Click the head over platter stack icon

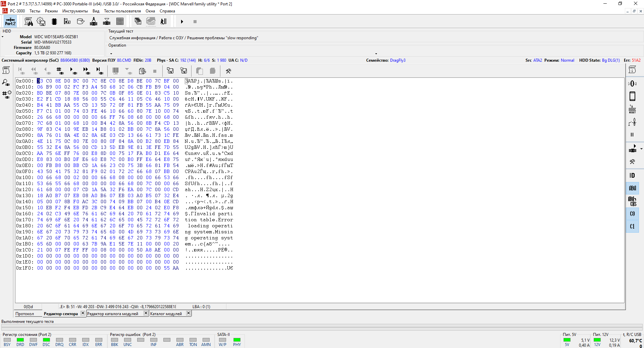[x=107, y=21]
